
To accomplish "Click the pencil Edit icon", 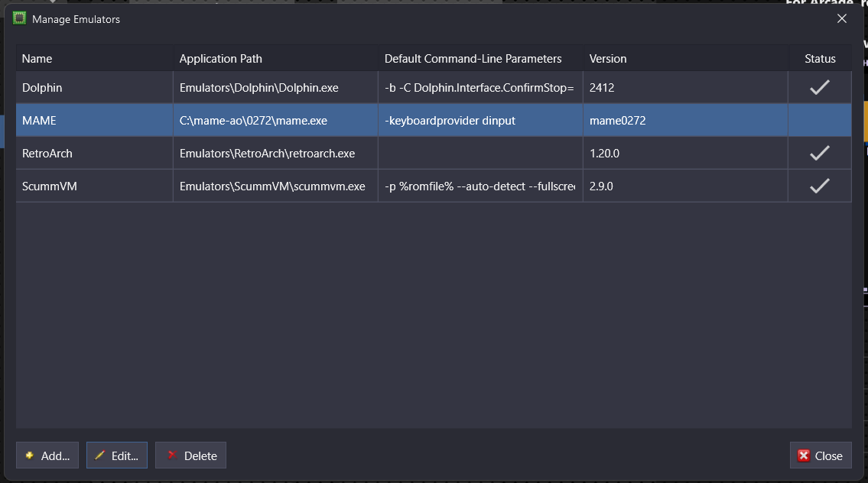I will tap(99, 455).
